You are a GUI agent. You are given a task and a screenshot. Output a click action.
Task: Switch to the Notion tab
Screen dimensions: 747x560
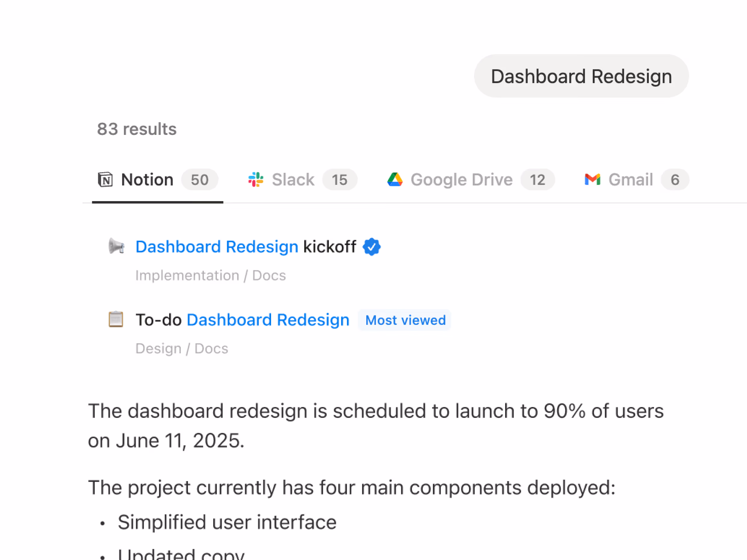(x=147, y=179)
